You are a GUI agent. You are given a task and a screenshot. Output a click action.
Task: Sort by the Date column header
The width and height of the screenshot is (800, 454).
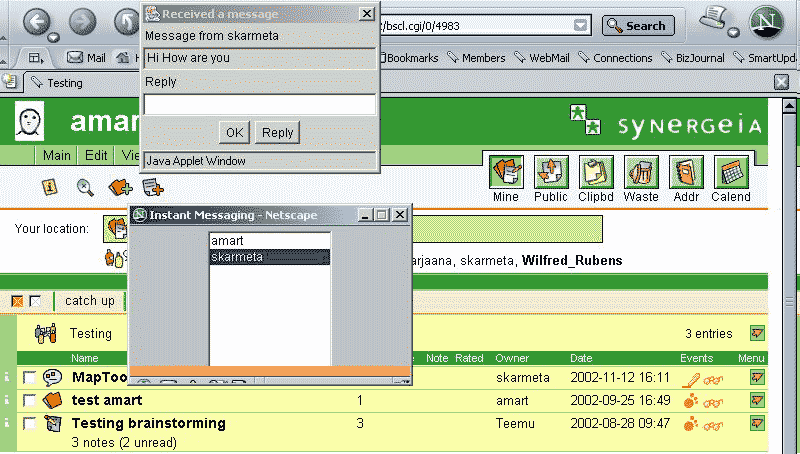[581, 358]
